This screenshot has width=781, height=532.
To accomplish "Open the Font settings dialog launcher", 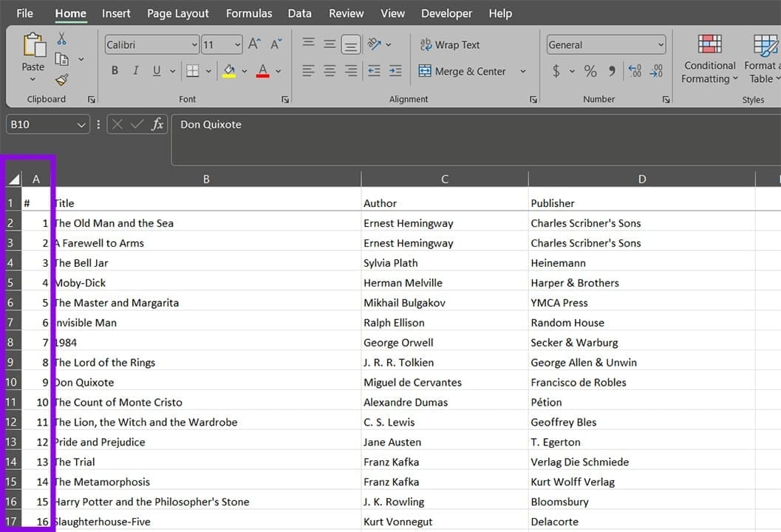I will pyautogui.click(x=285, y=100).
